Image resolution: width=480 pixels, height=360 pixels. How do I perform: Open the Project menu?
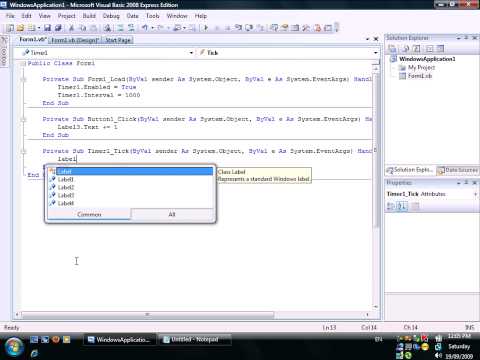(x=67, y=16)
